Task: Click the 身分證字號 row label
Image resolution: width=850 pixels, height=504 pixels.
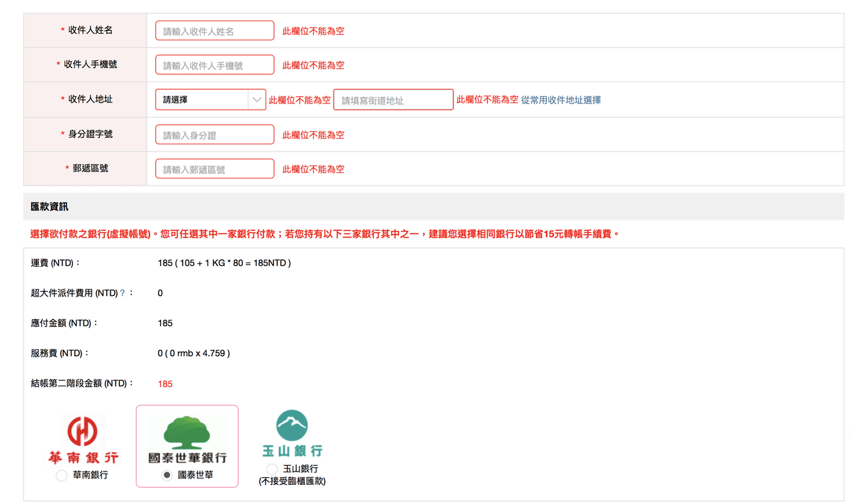Action: pyautogui.click(x=90, y=134)
